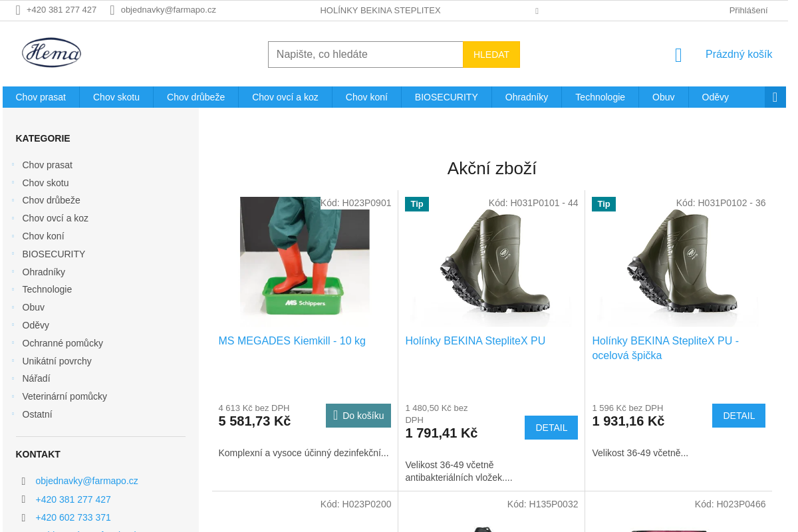The width and height of the screenshot is (798, 532).
Task: Select Ostatní in sidebar categories
Action: (x=37, y=414)
